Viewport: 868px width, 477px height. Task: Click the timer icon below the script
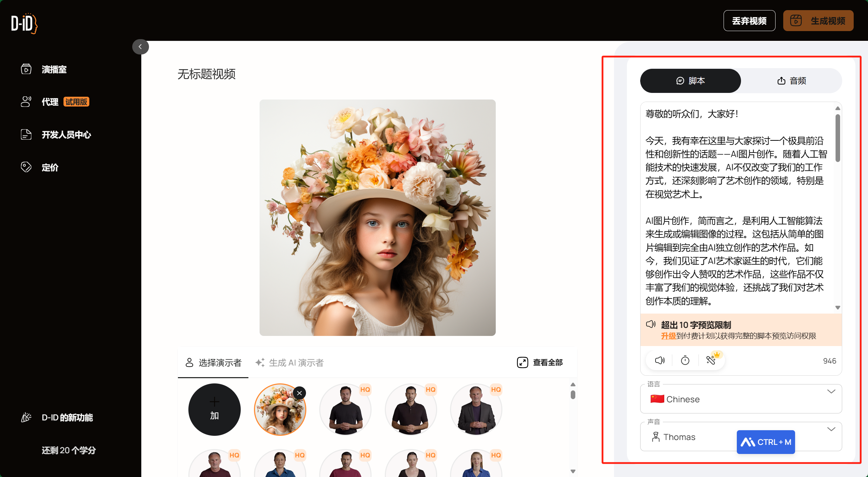tap(685, 360)
